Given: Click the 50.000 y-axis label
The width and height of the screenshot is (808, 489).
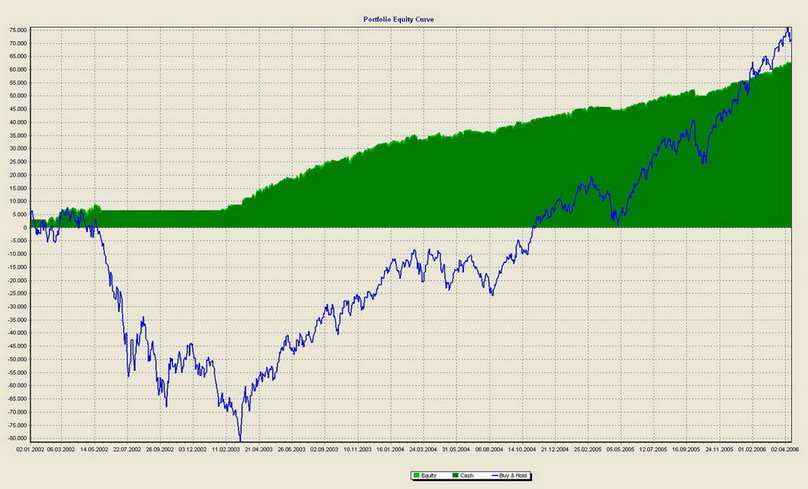Looking at the screenshot, I should (x=18, y=96).
